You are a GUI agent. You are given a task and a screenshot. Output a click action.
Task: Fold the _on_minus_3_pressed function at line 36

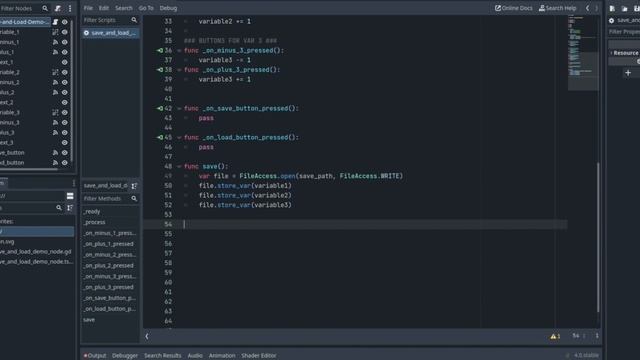click(x=179, y=51)
